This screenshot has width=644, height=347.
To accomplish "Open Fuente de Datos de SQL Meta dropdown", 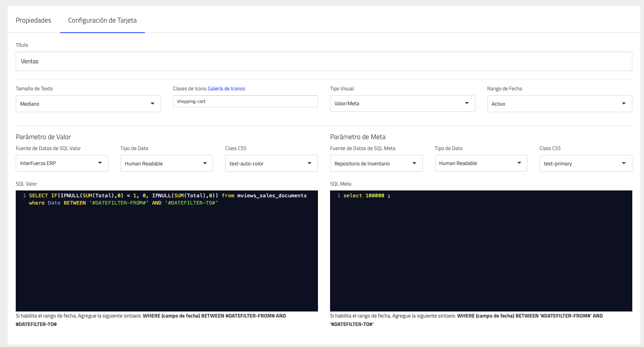I will 376,163.
